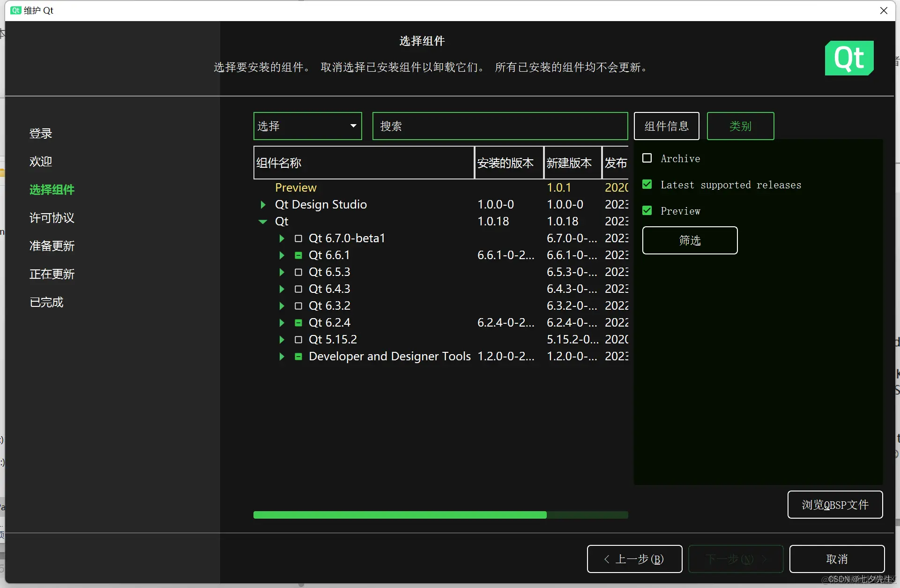Toggle the Qt 6.6.1 partial checkbox
This screenshot has height=588, width=900.
click(298, 255)
